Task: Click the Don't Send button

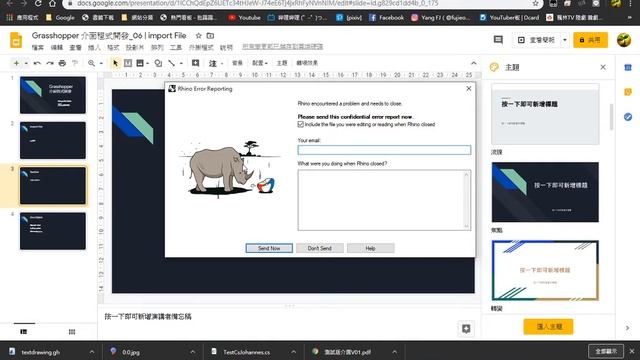Action: (x=320, y=248)
